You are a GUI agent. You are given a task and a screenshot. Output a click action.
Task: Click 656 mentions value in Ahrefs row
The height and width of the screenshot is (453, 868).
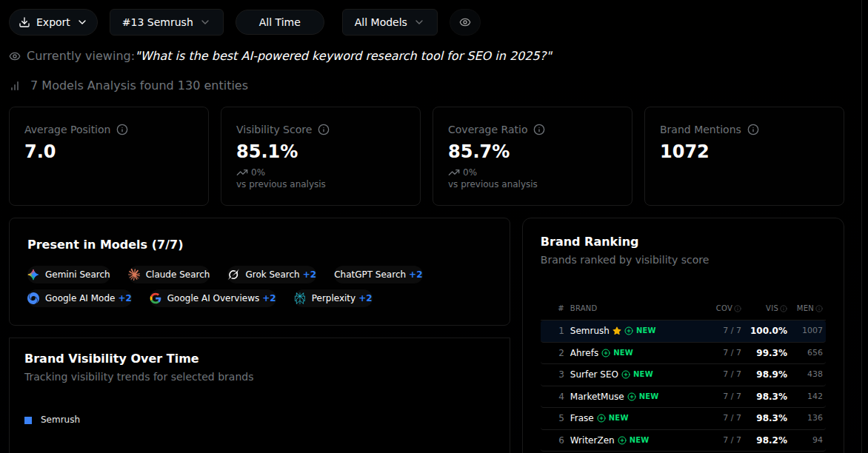(815, 353)
